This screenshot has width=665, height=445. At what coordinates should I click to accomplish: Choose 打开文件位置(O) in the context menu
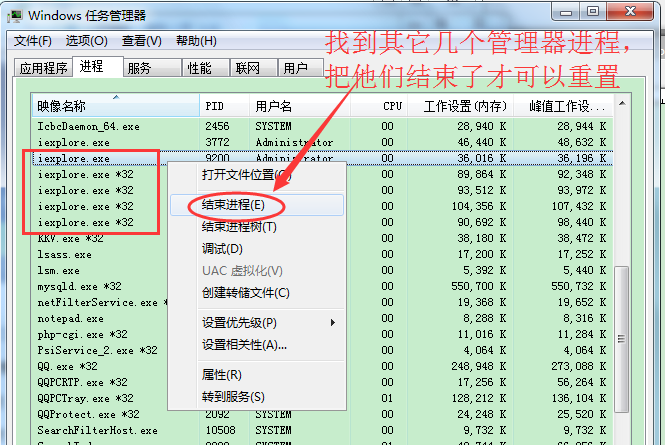245,176
